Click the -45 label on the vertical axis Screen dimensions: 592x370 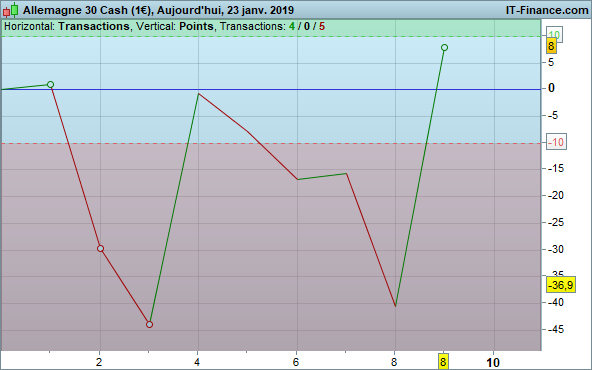pos(555,329)
